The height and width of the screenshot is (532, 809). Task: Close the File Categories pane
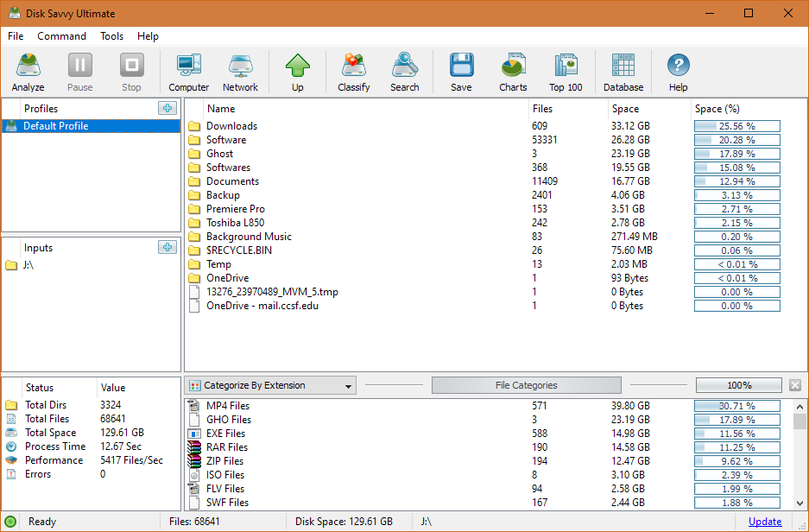tap(795, 385)
